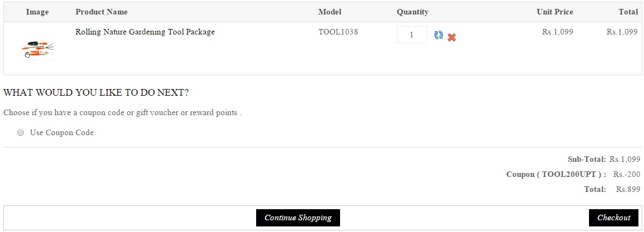Remove the item with the red X icon
The width and height of the screenshot is (644, 232).
tap(452, 37)
